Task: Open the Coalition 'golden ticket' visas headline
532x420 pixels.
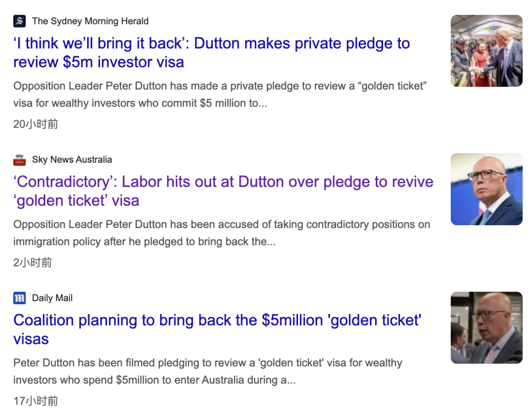Action: tap(217, 320)
